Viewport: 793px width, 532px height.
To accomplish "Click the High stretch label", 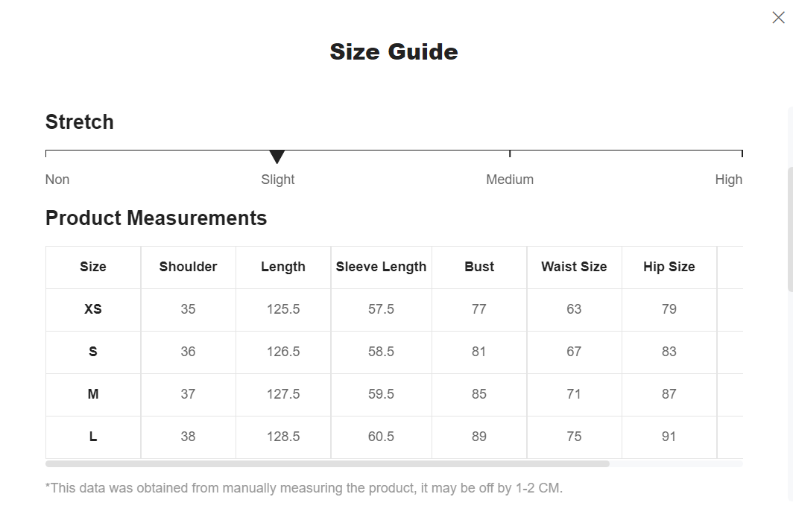I will click(729, 180).
